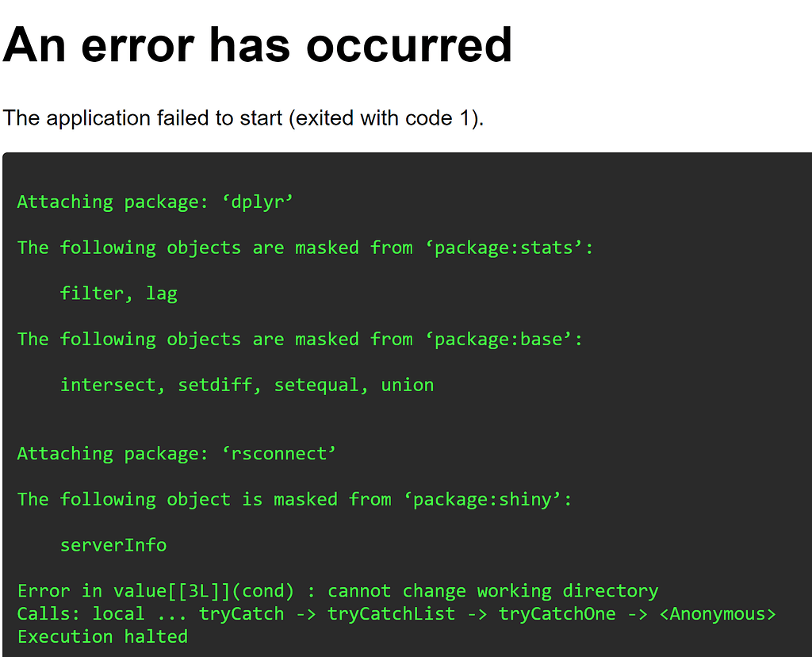Click "tryCatchOne" in the Calls line
This screenshot has width=812, height=657.
tap(557, 614)
